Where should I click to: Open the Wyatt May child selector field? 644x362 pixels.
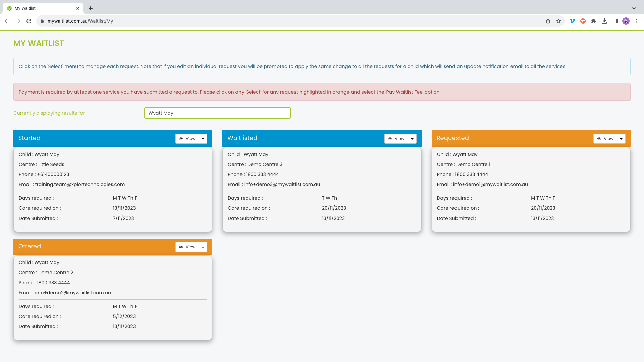(x=217, y=113)
